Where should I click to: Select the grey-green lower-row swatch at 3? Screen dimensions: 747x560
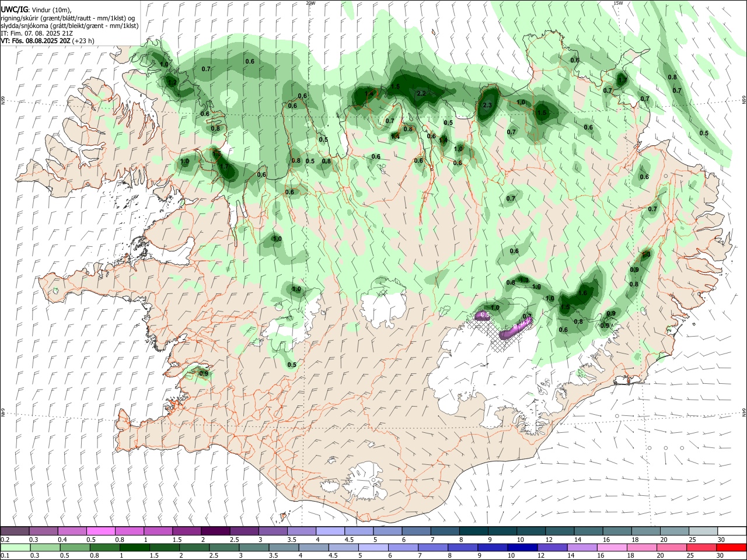[x=254, y=547]
